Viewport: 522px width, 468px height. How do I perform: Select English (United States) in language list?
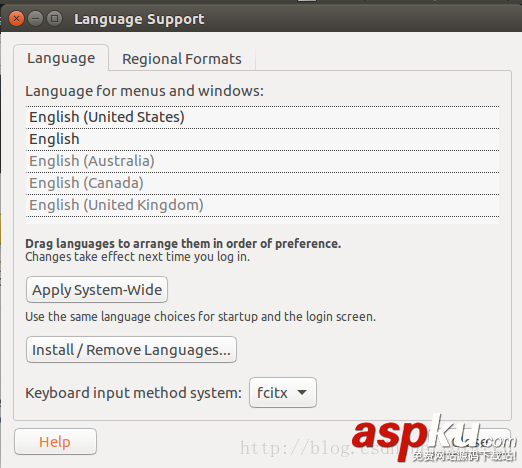[x=262, y=117]
